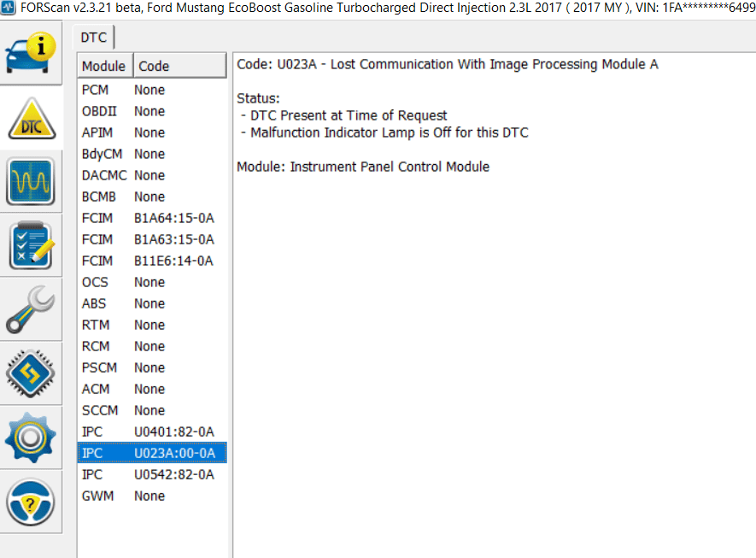Sort list by Module column header
The width and height of the screenshot is (756, 558).
click(x=105, y=66)
